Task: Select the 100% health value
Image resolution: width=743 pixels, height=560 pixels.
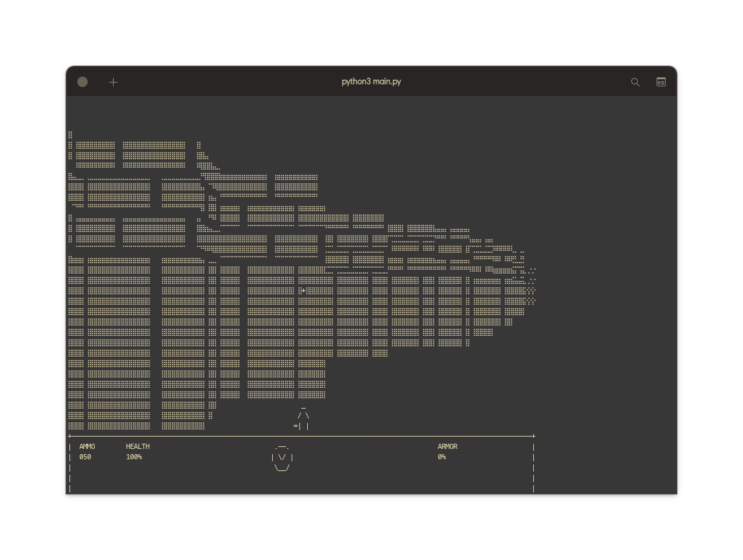Action: tap(134, 457)
